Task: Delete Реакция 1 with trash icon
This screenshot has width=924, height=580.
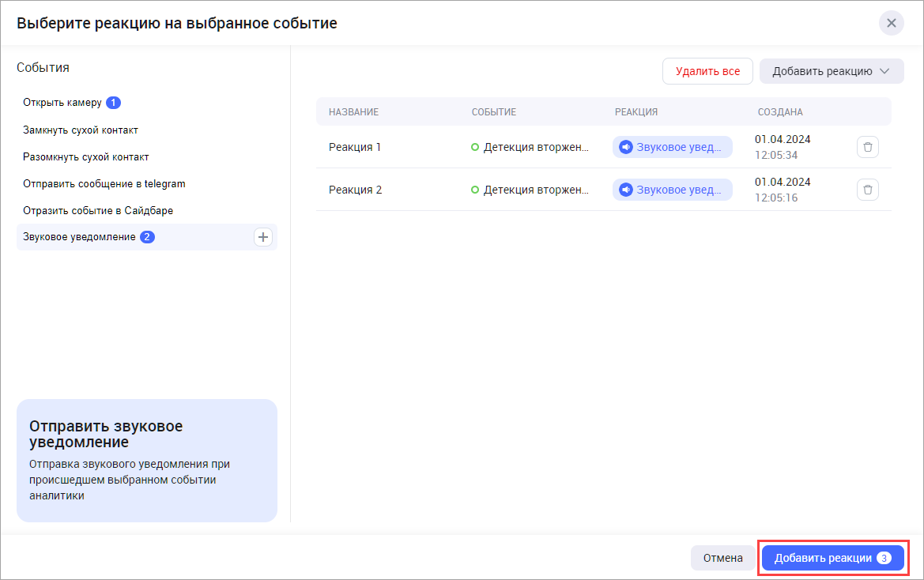Action: (867, 147)
